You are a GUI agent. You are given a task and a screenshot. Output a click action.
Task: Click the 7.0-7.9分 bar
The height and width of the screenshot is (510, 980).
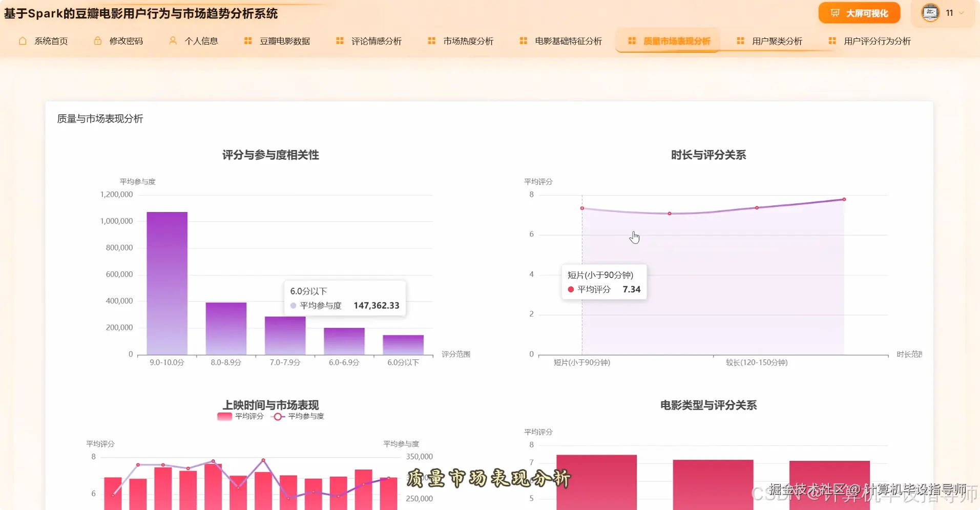coord(285,335)
